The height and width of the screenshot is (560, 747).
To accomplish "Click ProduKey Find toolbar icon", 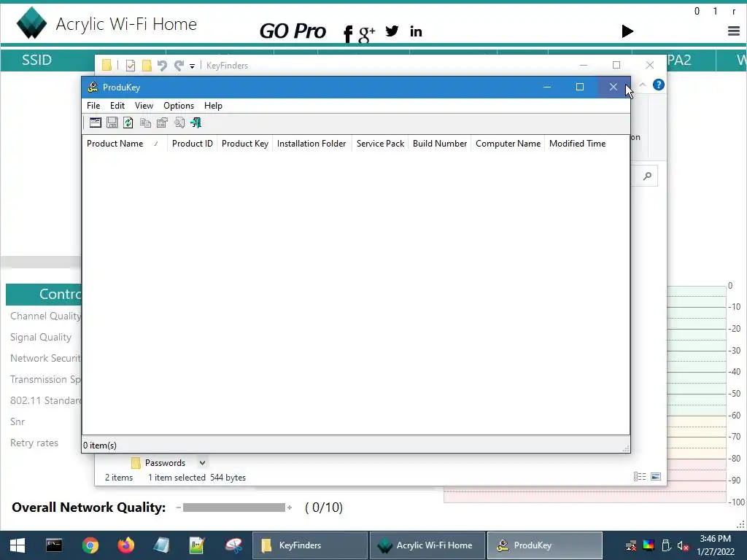I will coord(179,122).
